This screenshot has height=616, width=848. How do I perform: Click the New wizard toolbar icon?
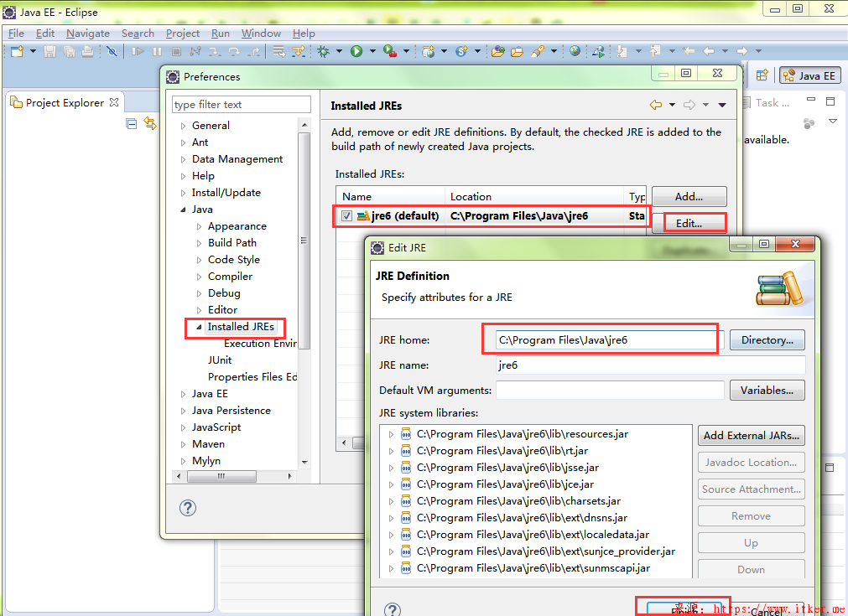click(18, 51)
